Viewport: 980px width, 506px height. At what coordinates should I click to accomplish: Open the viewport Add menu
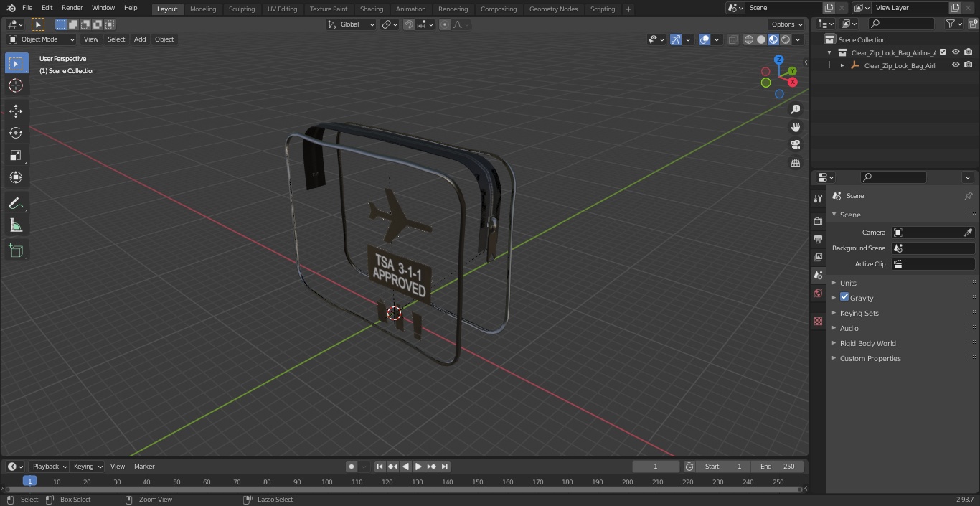pos(140,39)
